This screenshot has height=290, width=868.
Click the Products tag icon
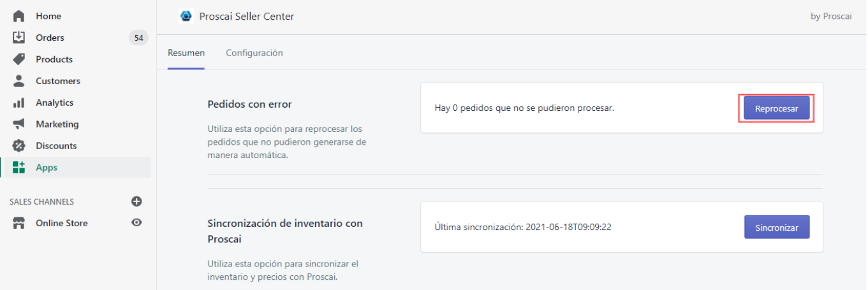coord(18,59)
